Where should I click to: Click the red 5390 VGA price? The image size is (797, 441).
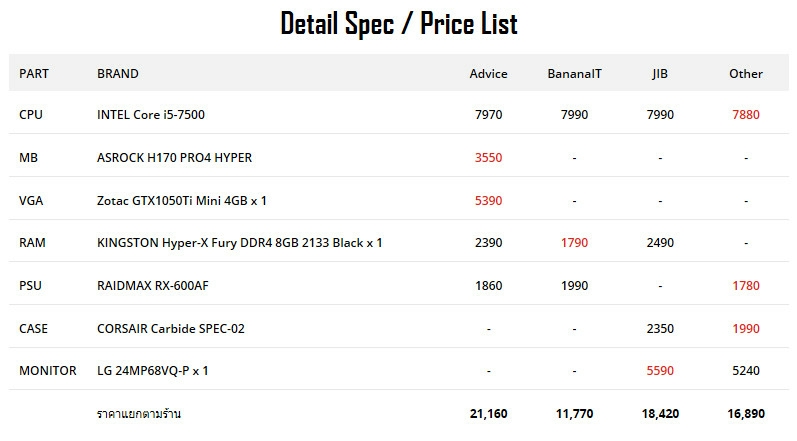(488, 201)
